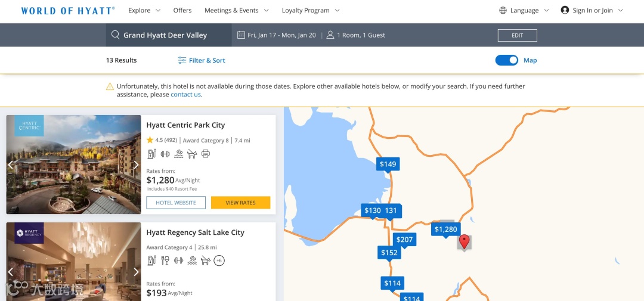Click the red map location pin
The image size is (644, 301).
click(x=464, y=241)
